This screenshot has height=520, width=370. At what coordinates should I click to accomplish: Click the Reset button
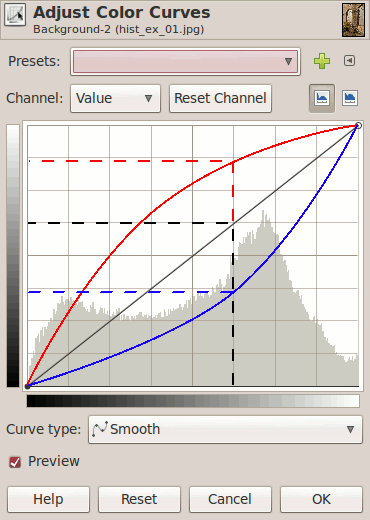tap(139, 499)
